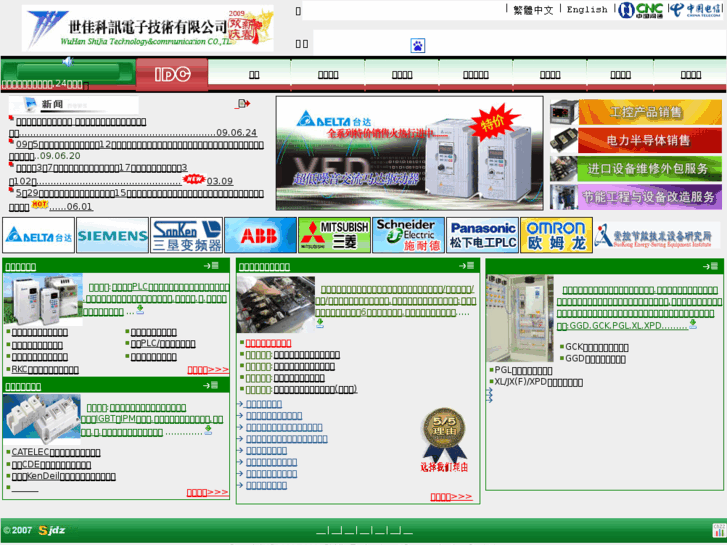Open the PGL cabinet link
727x545 pixels.
click(523, 370)
